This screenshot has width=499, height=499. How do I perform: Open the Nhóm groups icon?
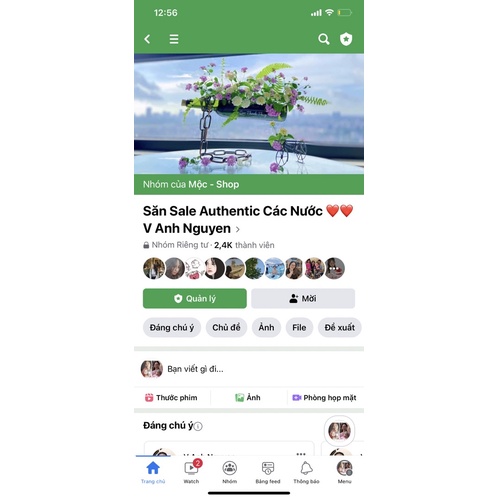(x=230, y=468)
